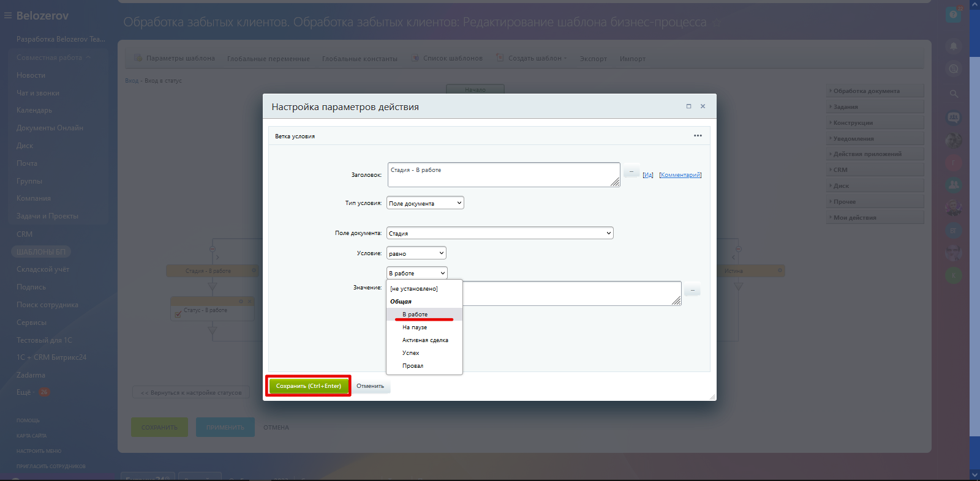The height and width of the screenshot is (481, 980).
Task: Expand the Уведомления panel
Action: (875, 139)
